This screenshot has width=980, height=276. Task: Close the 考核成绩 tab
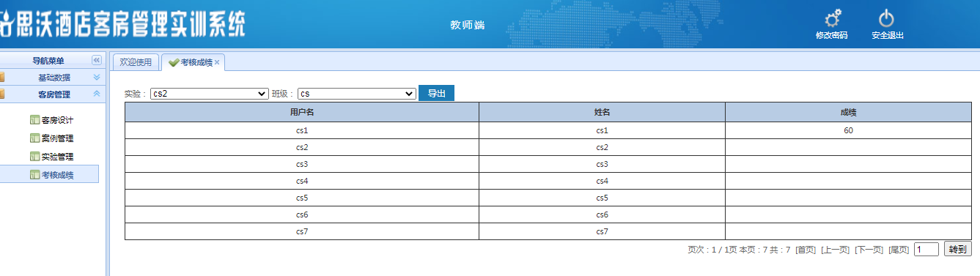[217, 63]
